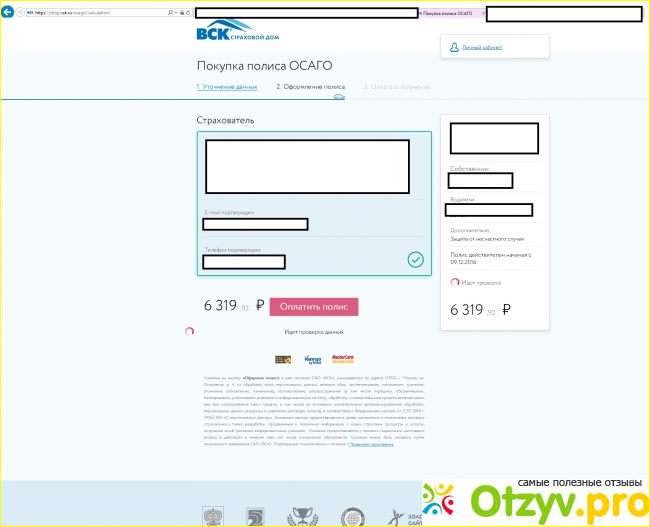Click the browser address bar URL
Viewport: 650px width, 527px height.
pos(90,13)
